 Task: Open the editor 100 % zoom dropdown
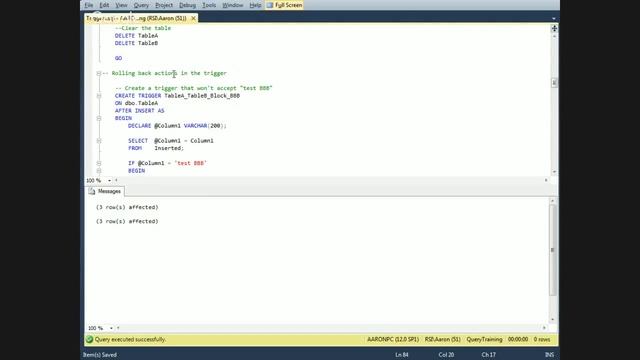coord(109,180)
